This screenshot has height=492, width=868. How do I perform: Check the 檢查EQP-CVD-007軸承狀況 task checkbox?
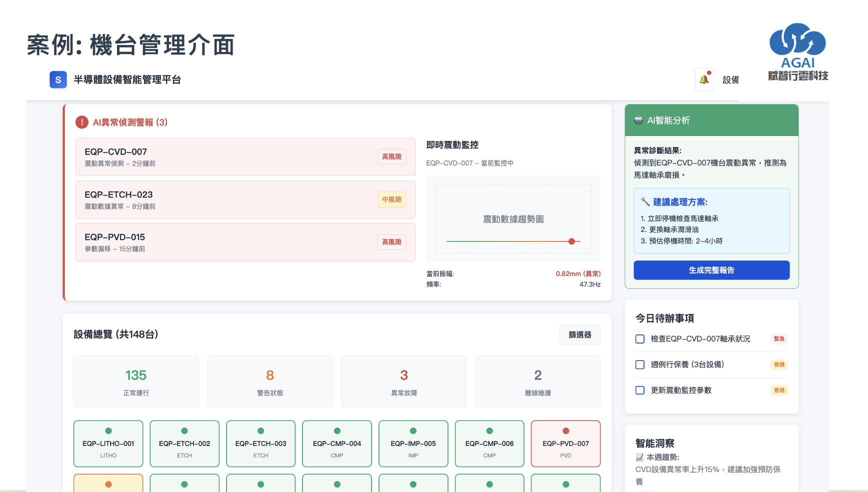click(x=639, y=339)
